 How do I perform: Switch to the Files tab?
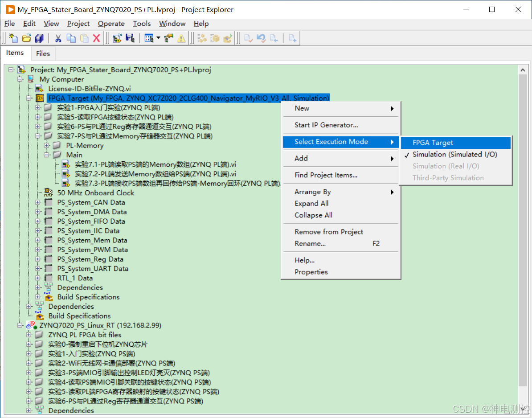[43, 53]
